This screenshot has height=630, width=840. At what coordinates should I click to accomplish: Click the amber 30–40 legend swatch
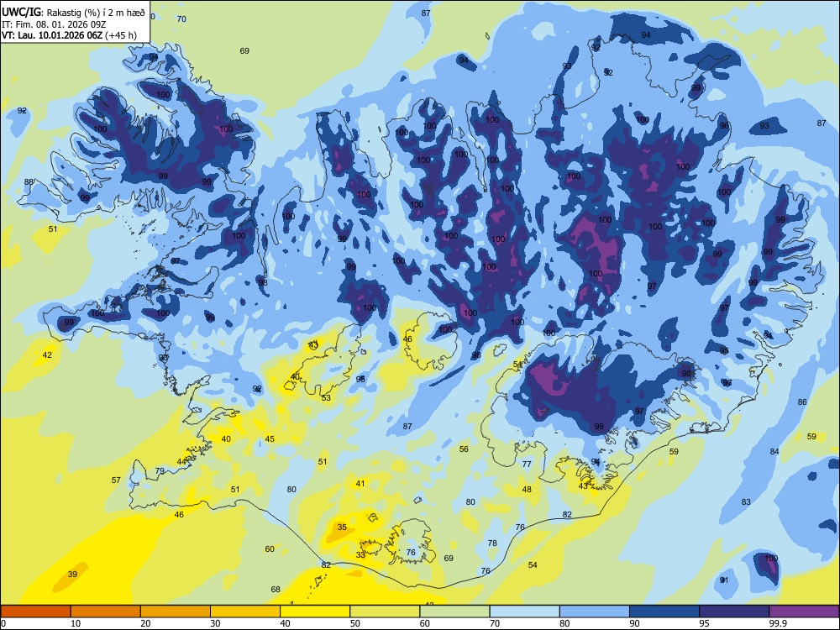(245, 612)
